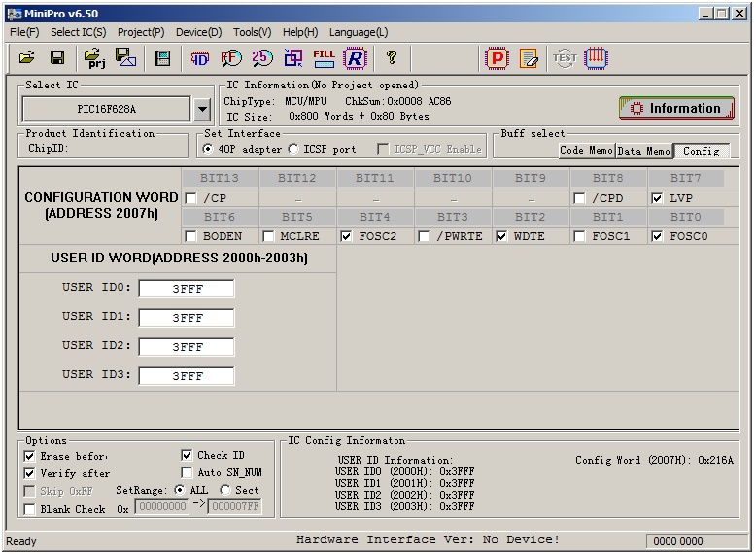Viewport: 756px width, 554px height.
Task: Open file with the folder toolbar icon
Action: pyautogui.click(x=27, y=58)
